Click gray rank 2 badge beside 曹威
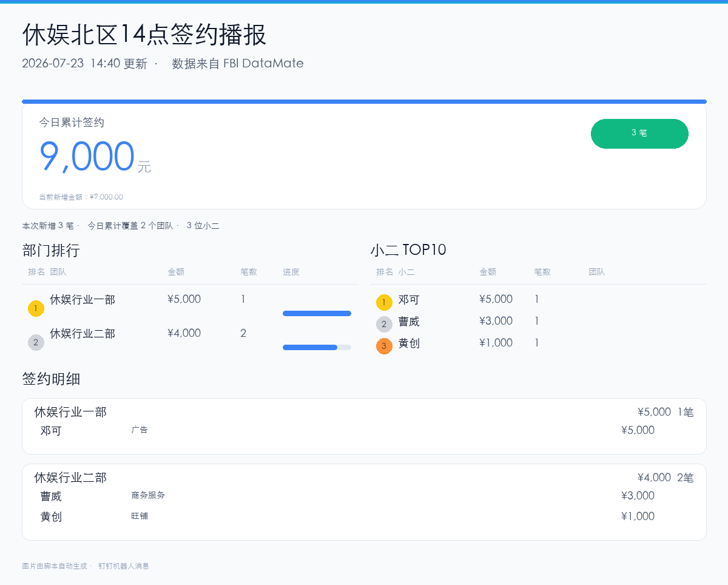 coord(384,324)
